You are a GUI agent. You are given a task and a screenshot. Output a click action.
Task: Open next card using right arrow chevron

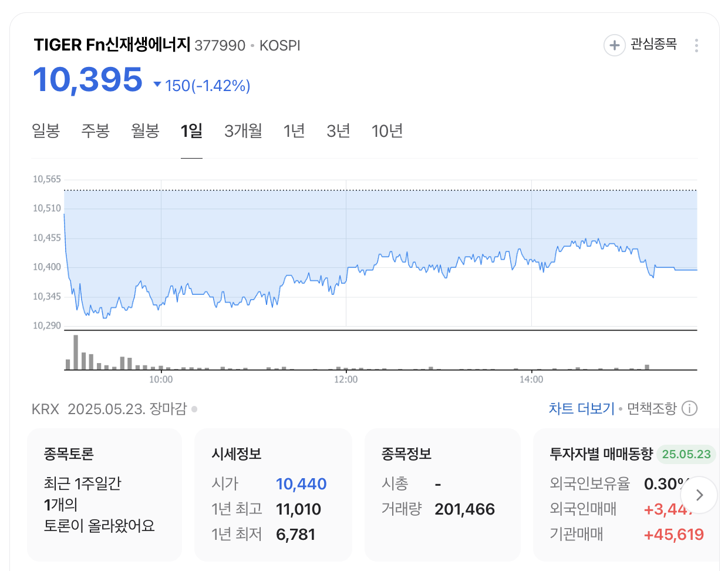coord(699,495)
